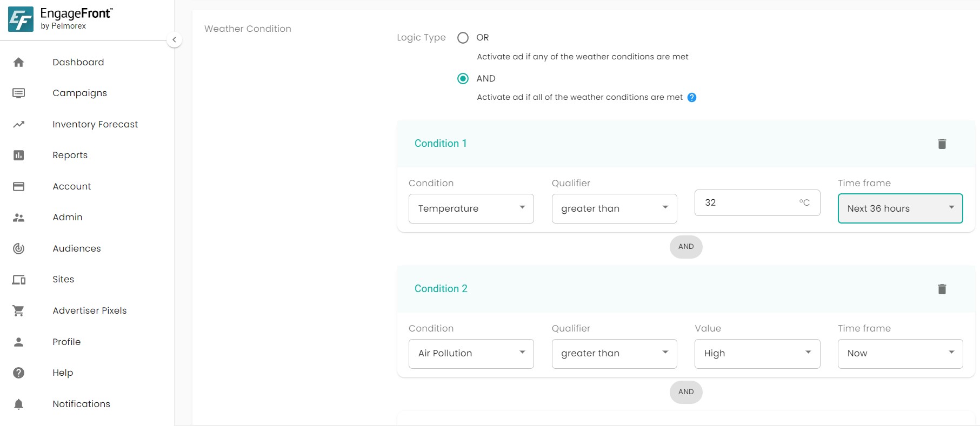This screenshot has height=426, width=980.
Task: Click 'Activate ad if all of the weather conditions' text
Action: [x=579, y=97]
